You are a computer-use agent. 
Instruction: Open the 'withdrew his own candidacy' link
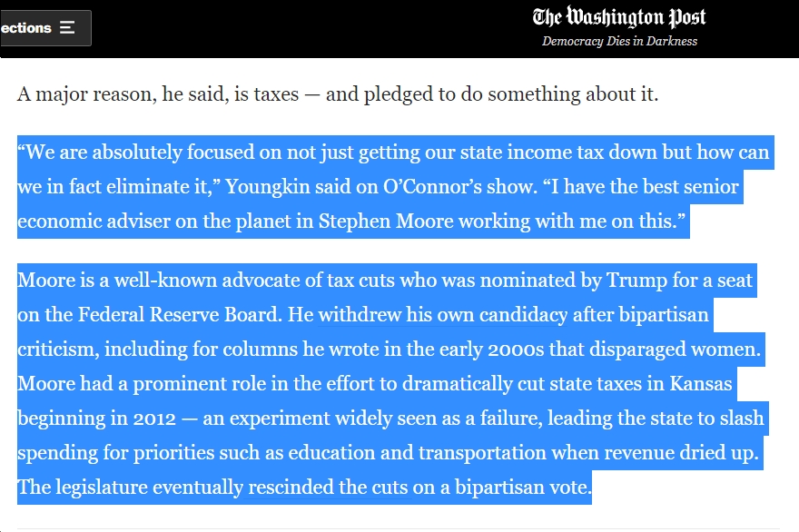tap(443, 315)
